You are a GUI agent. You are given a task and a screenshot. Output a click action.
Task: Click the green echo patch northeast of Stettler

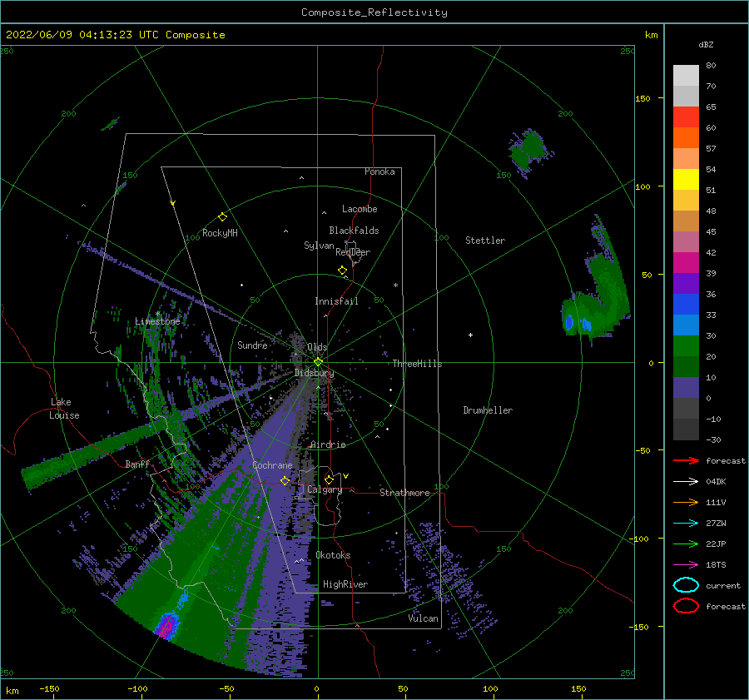(x=528, y=151)
